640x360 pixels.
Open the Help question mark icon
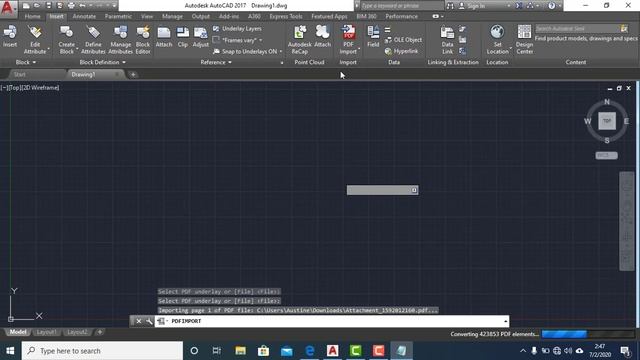click(552, 5)
